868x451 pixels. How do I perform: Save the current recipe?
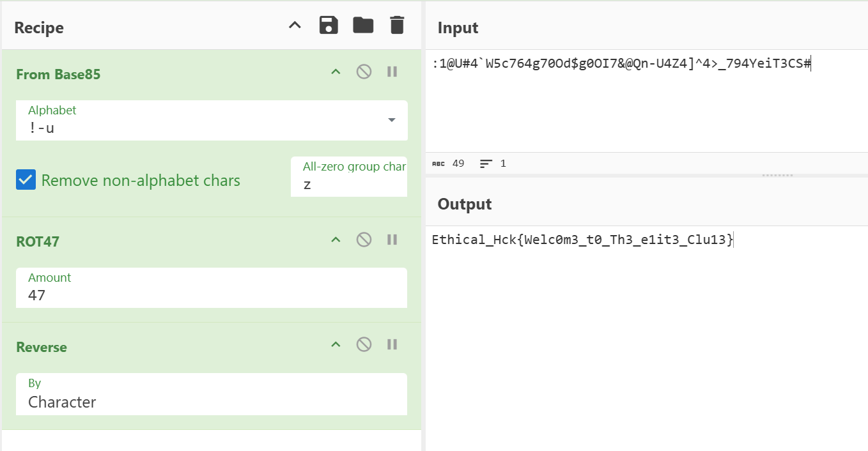(329, 26)
